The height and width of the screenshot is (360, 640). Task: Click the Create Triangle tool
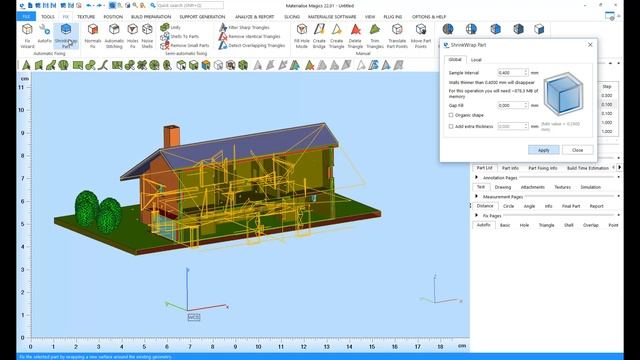click(x=336, y=36)
